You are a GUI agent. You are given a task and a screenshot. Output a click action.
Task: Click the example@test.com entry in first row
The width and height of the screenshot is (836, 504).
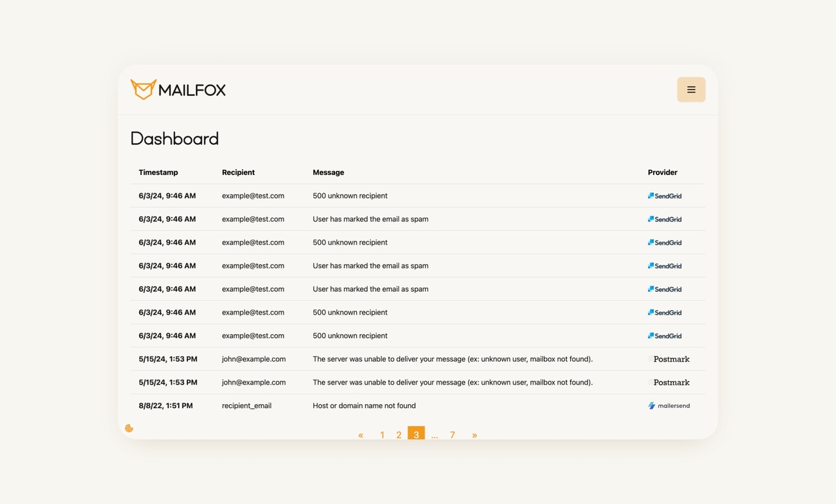point(252,195)
